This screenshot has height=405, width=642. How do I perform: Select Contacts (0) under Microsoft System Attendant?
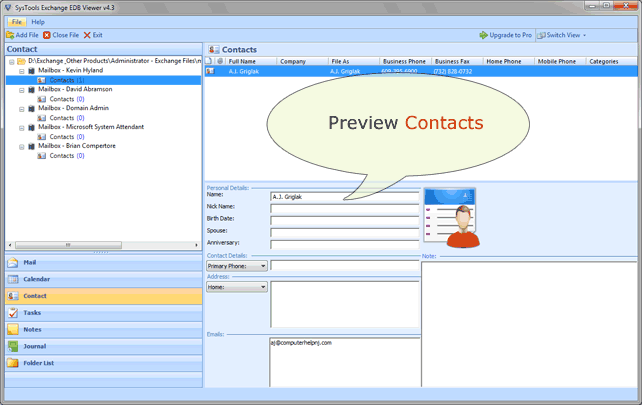(67, 137)
